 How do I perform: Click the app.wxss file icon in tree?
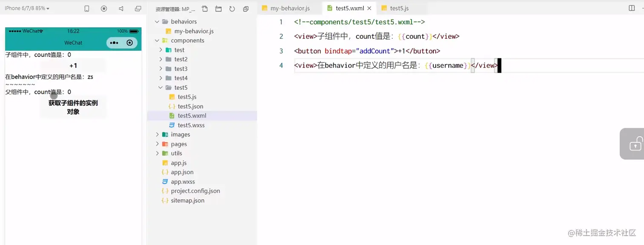(165, 182)
